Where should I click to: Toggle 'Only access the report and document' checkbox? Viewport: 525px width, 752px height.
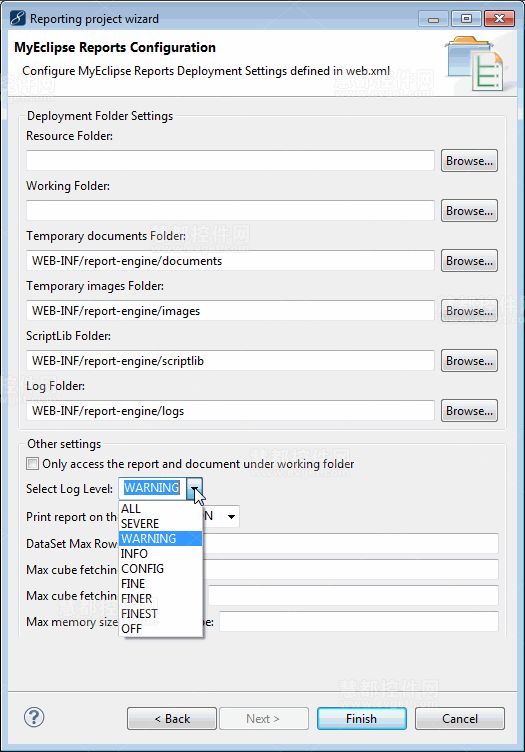point(33,464)
